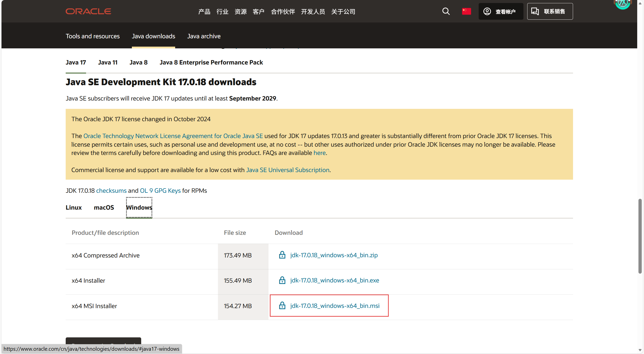Switch to the macOS tab
644x354 pixels.
pyautogui.click(x=104, y=207)
